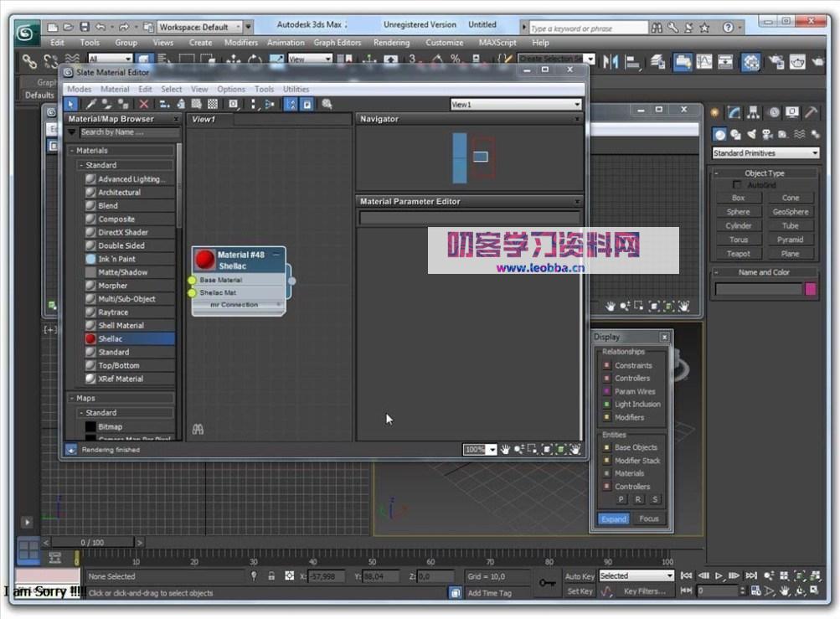Screen dimensions: 840x619
Task: Open the Utilities menu in Slate Material Editor
Action: pos(296,89)
